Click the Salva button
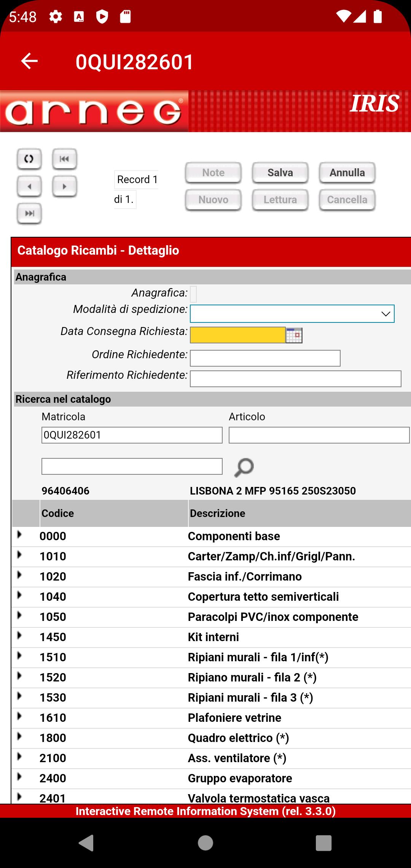This screenshot has width=411, height=868. (x=280, y=173)
